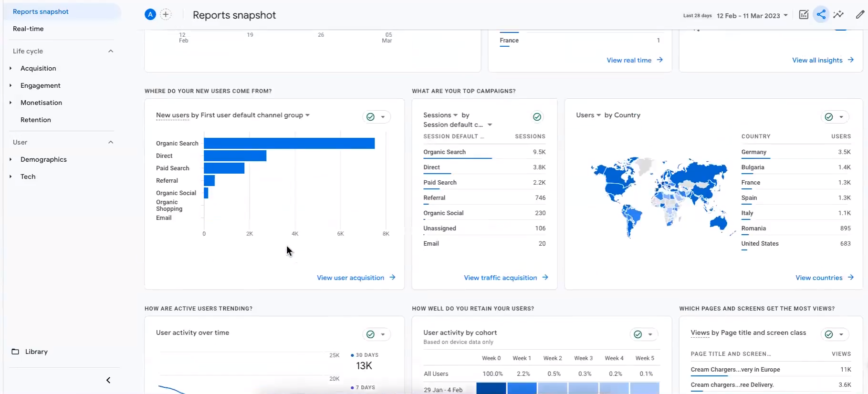Image resolution: width=868 pixels, height=394 pixels.
Task: Click the check status on Sessions card
Action: coord(537,117)
